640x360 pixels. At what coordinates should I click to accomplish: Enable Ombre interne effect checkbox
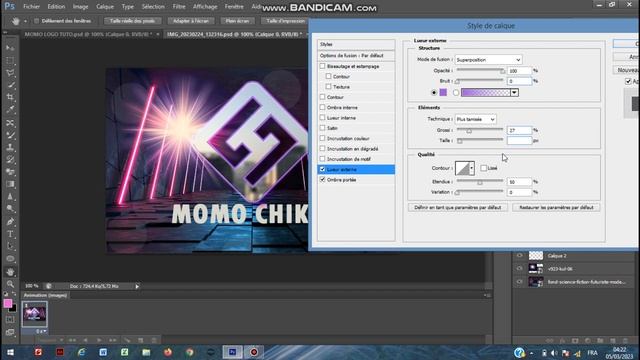pyautogui.click(x=322, y=107)
